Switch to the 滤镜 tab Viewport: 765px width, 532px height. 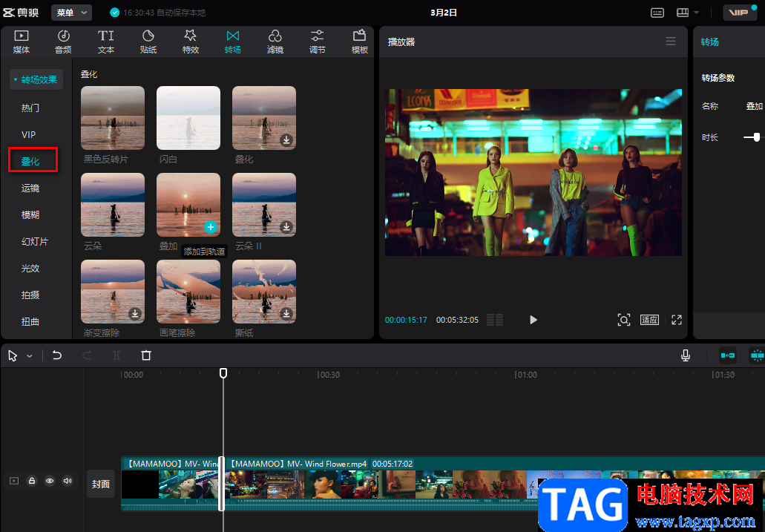275,42
